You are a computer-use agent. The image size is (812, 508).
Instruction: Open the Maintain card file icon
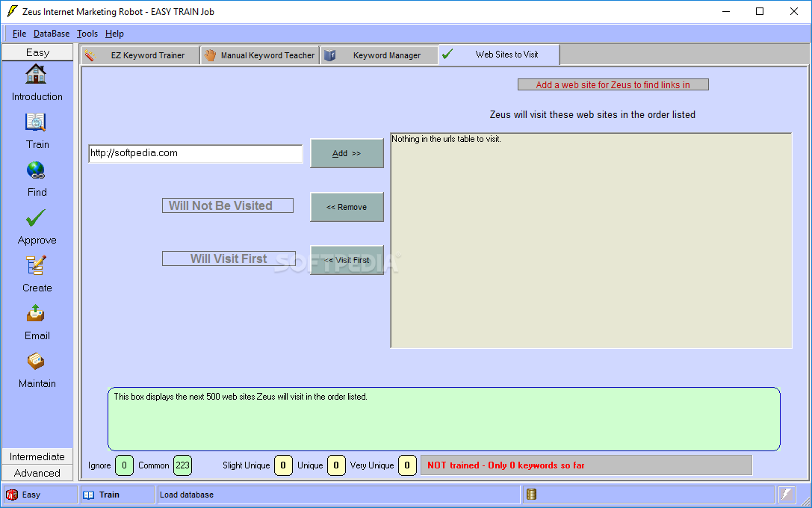[36, 361]
